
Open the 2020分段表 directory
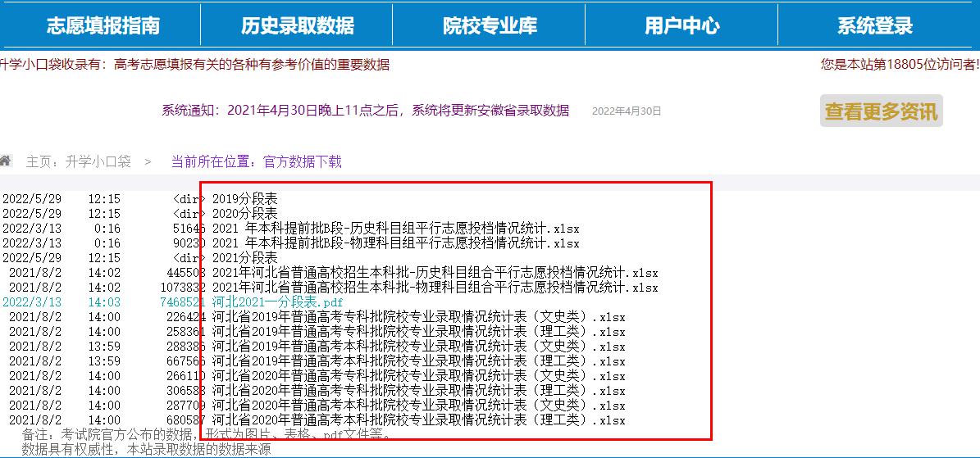pos(244,214)
